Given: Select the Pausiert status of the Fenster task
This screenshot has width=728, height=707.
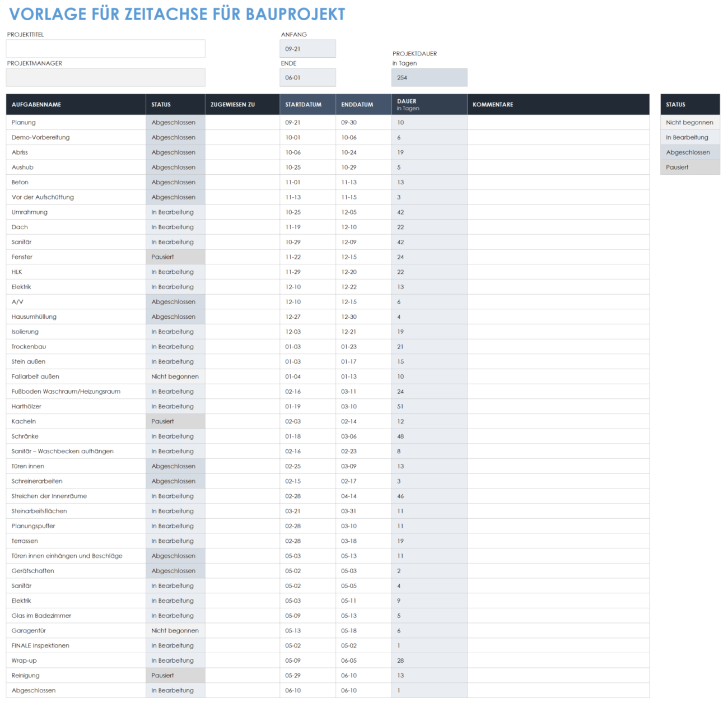Looking at the screenshot, I should tap(175, 257).
